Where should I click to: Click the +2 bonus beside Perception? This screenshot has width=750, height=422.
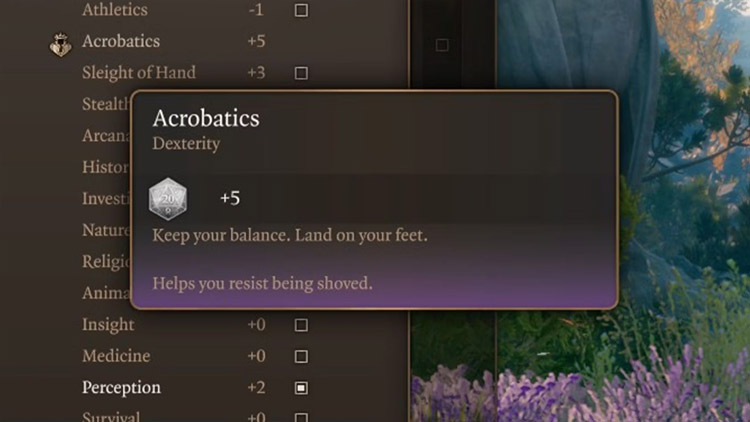click(x=257, y=387)
